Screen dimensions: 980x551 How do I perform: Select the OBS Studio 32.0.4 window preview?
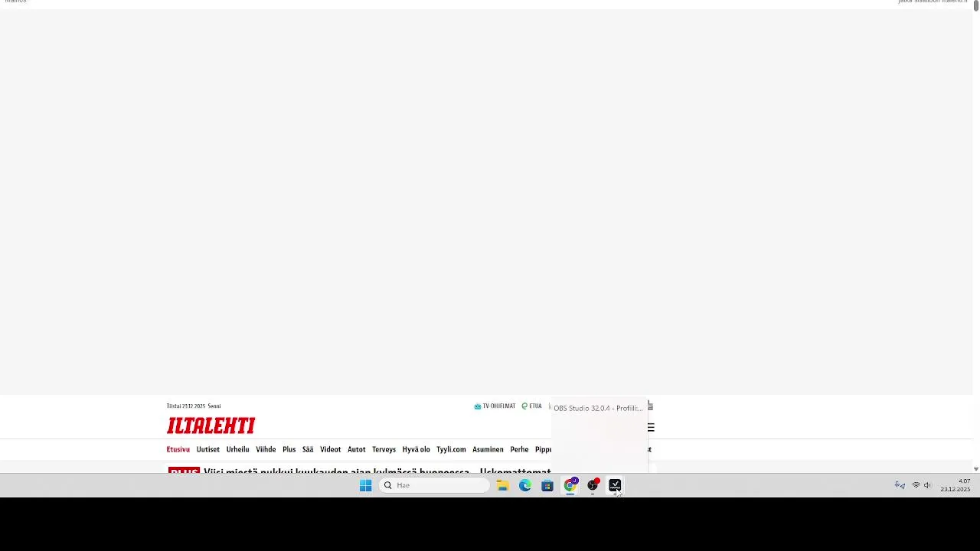(x=599, y=435)
